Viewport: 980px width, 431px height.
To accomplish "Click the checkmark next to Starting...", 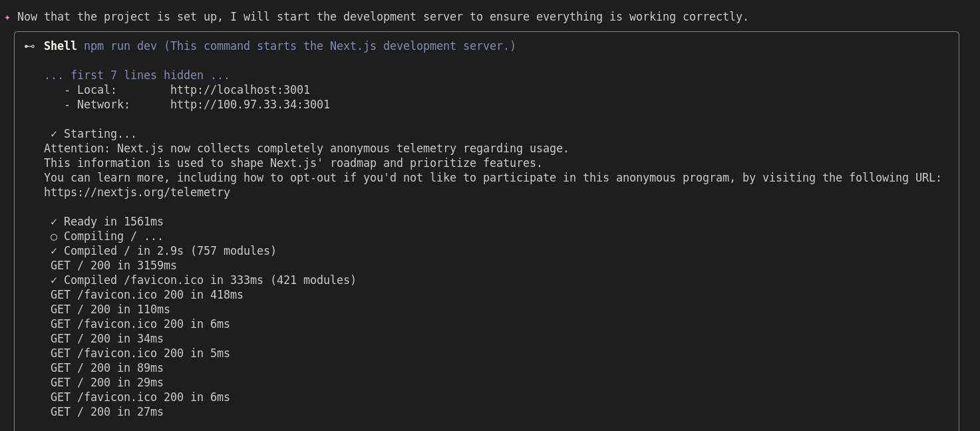I will 54,134.
